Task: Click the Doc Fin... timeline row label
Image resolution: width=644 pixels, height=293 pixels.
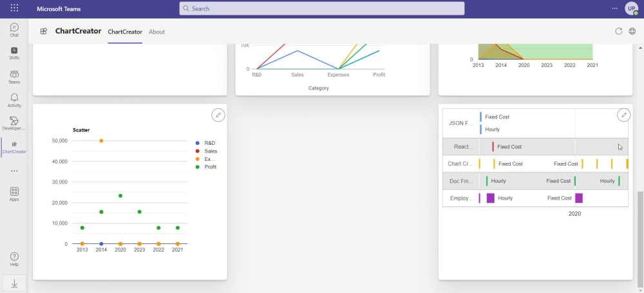Action: click(462, 181)
